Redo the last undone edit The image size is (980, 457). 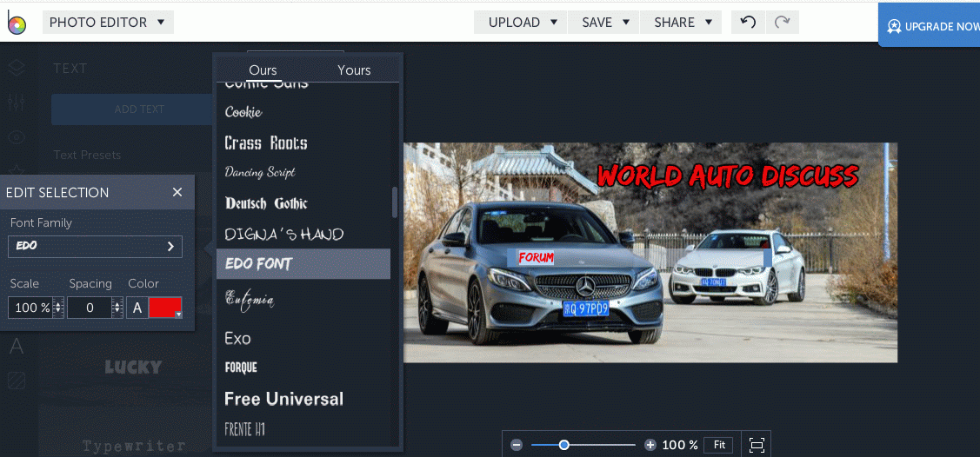(x=782, y=23)
